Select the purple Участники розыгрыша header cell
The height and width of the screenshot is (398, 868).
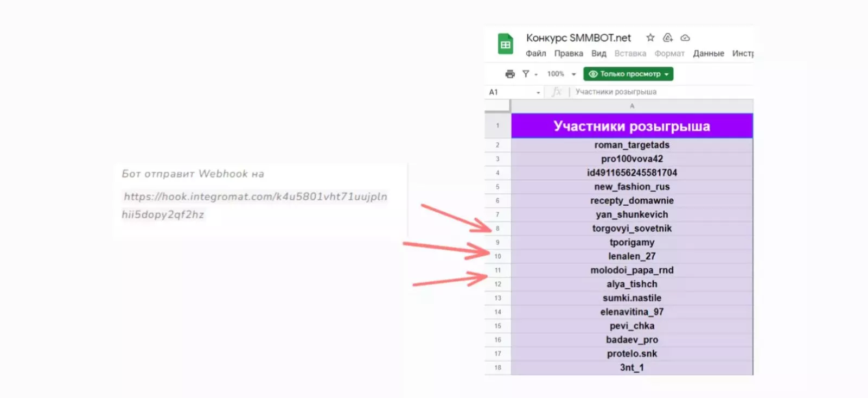coord(631,126)
